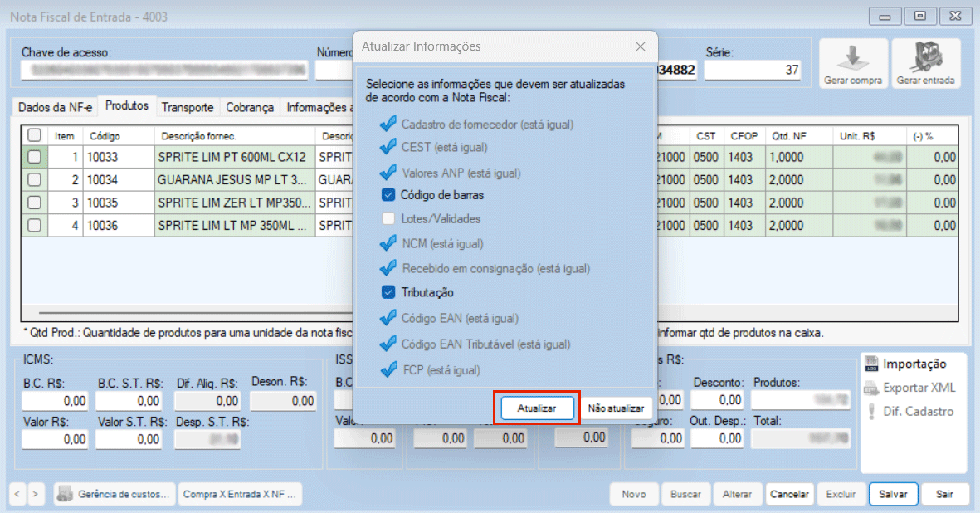Switch to Dados da NF-e tab
This screenshot has width=980, height=513.
coord(55,107)
